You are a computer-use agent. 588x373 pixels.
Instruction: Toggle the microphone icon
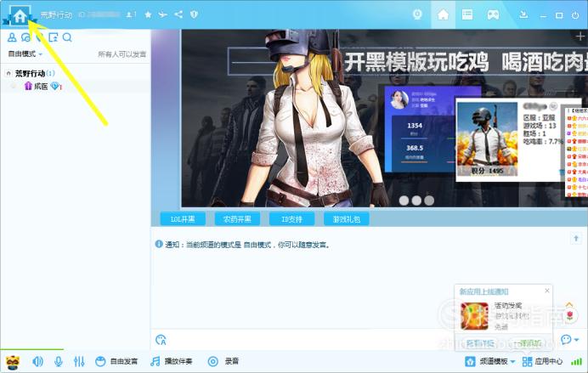(58, 361)
